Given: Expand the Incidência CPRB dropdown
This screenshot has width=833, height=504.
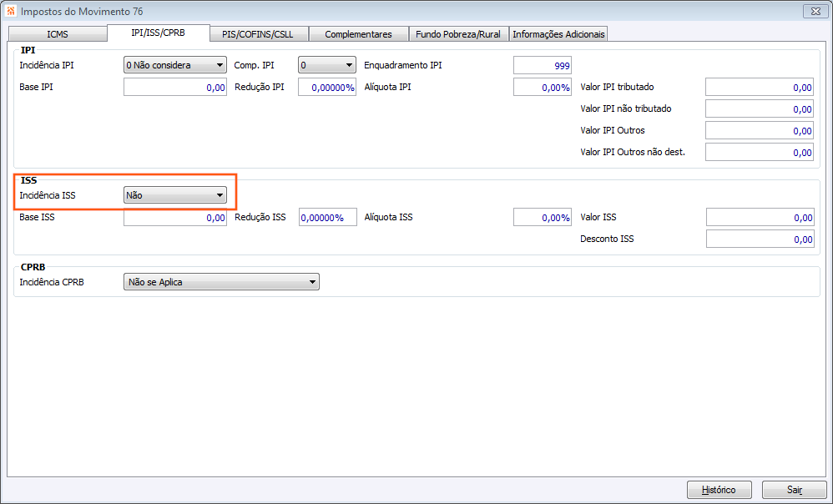Looking at the screenshot, I should (221, 282).
